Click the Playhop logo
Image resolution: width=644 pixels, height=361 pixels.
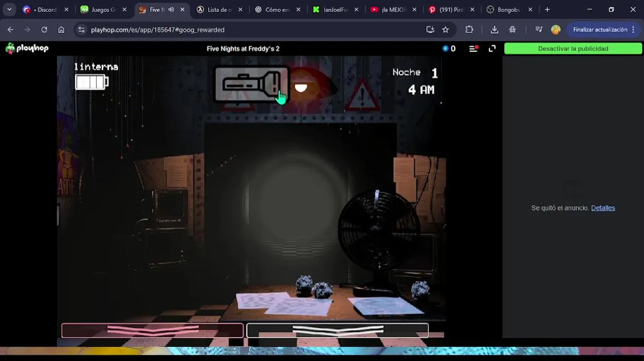(27, 48)
